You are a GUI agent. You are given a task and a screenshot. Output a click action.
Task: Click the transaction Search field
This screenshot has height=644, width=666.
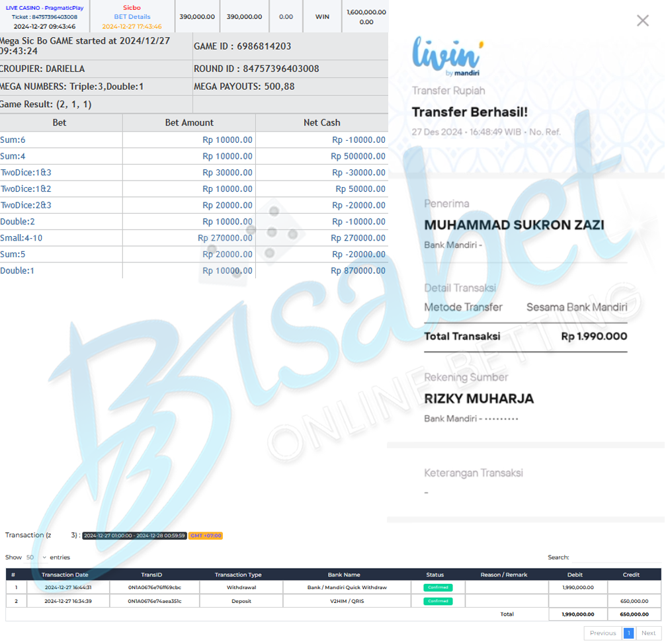615,557
